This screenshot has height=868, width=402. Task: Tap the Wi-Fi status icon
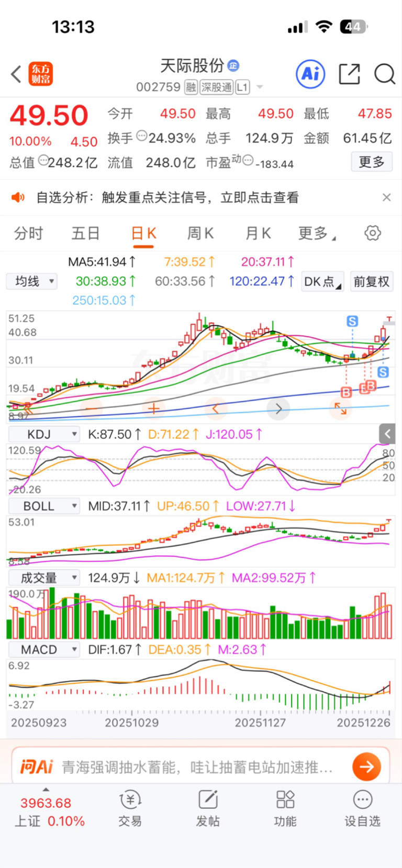pos(325,27)
